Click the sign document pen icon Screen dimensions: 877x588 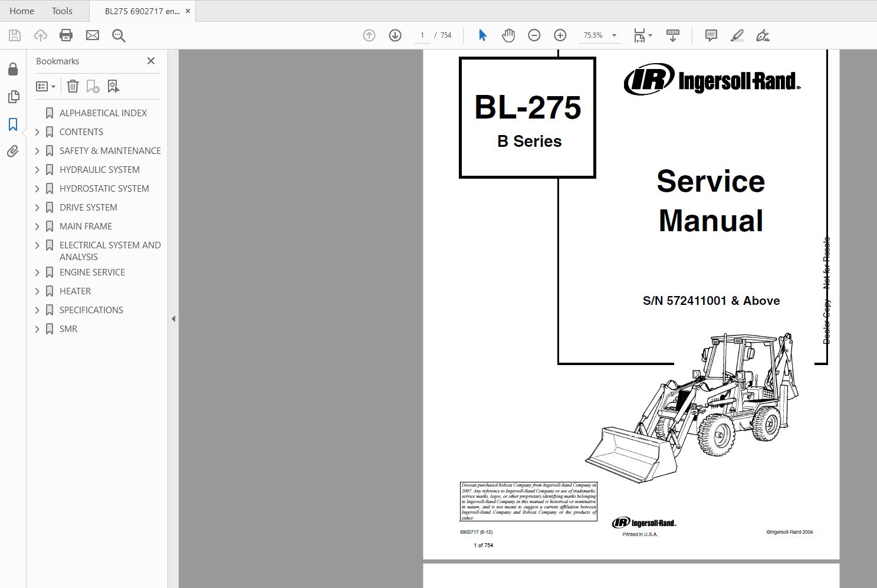(763, 35)
